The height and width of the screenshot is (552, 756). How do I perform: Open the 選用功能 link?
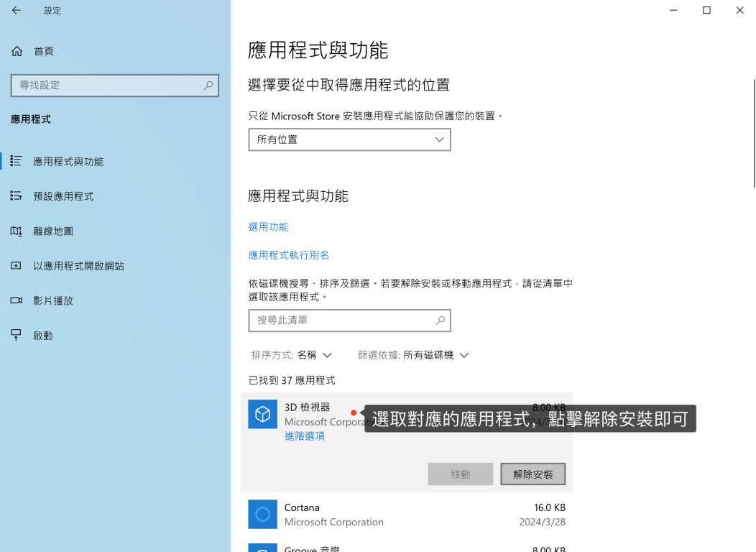point(268,227)
